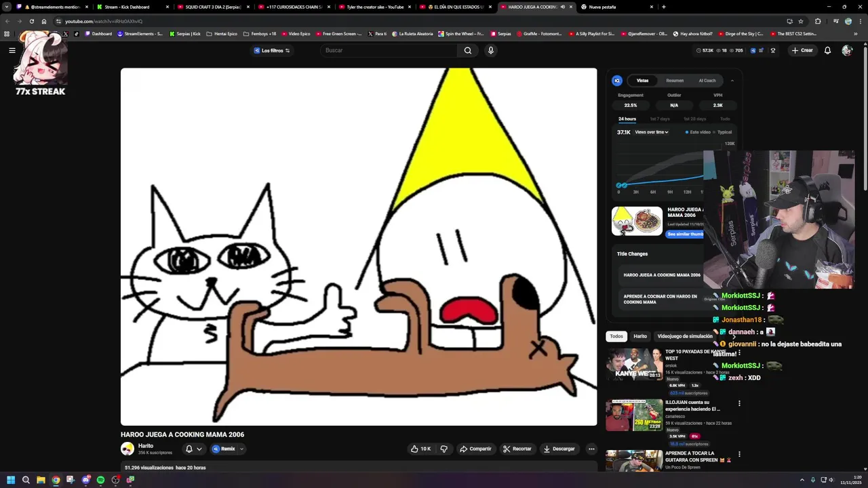Switch to Tyler the creator sike tab
Image resolution: width=868 pixels, height=488 pixels.
click(375, 7)
